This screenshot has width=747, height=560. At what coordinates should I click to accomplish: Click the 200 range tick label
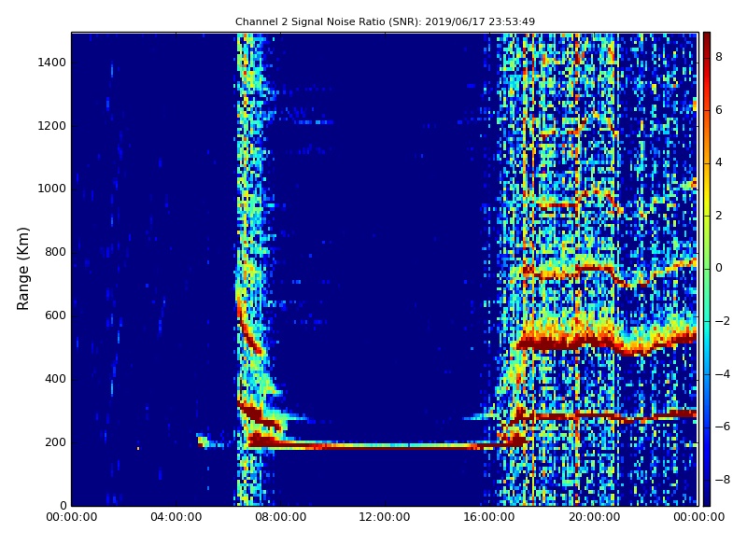(x=55, y=441)
